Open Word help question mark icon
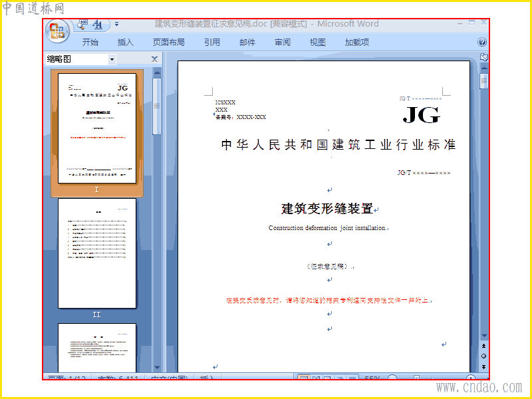This screenshot has height=399, width=532. point(481,42)
